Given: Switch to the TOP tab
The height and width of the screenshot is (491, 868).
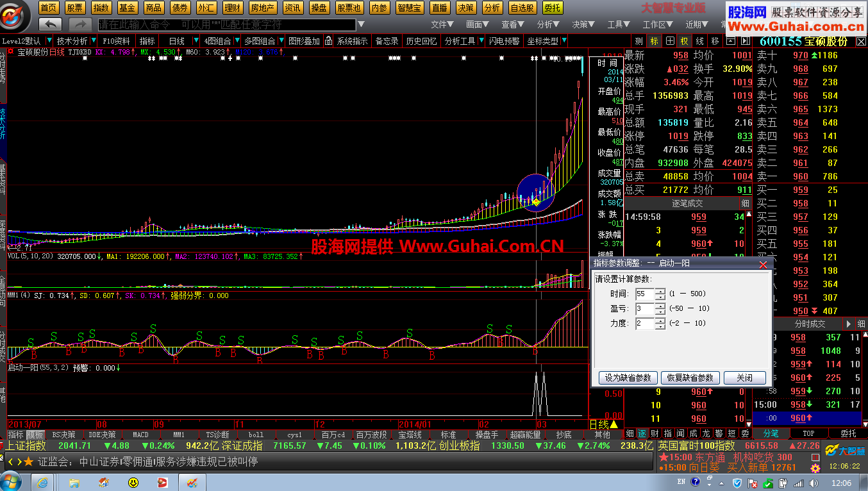Looking at the screenshot, I should 808,434.
